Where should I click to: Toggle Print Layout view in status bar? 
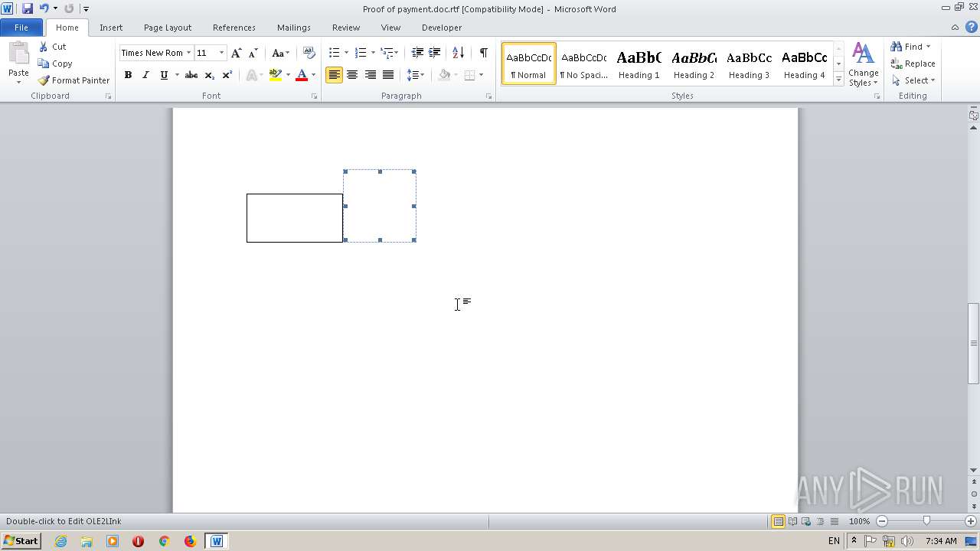click(778, 521)
